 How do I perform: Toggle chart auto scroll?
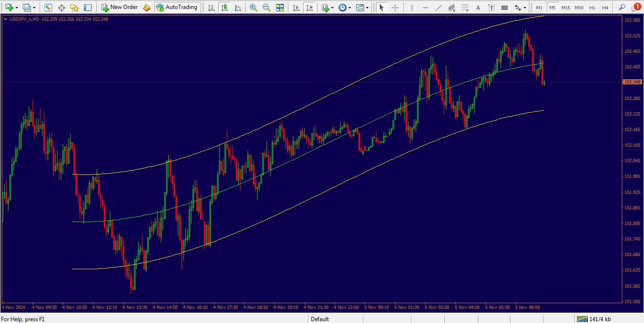click(x=296, y=8)
